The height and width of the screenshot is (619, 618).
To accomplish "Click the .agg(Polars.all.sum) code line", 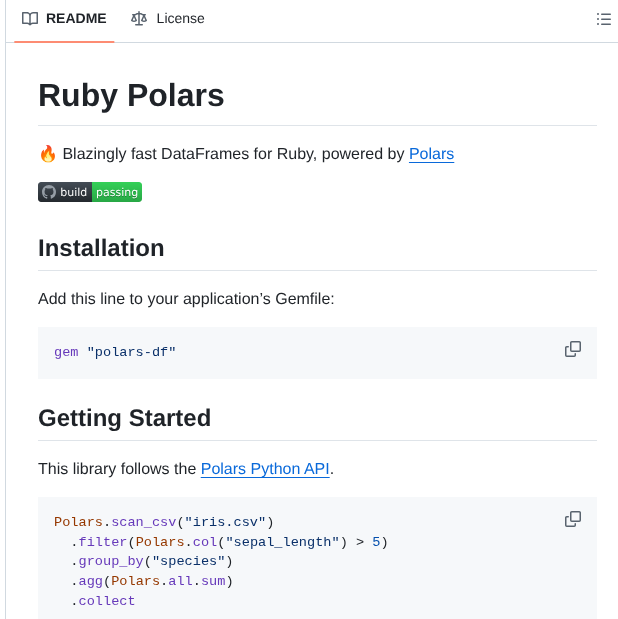I will pos(152,581).
